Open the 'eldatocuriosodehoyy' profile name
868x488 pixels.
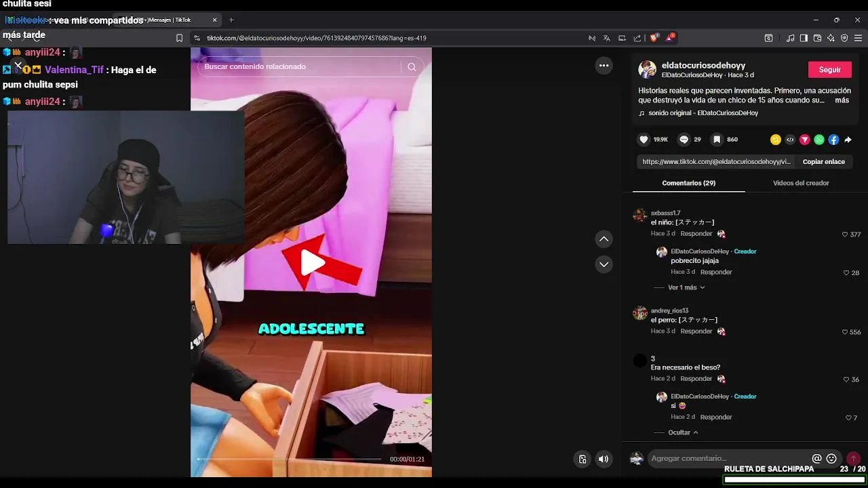703,66
